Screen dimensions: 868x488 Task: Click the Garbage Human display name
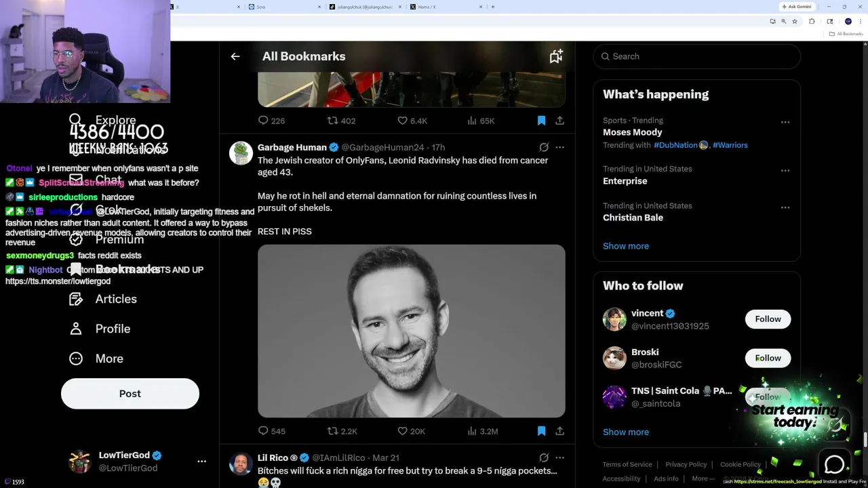click(x=292, y=147)
